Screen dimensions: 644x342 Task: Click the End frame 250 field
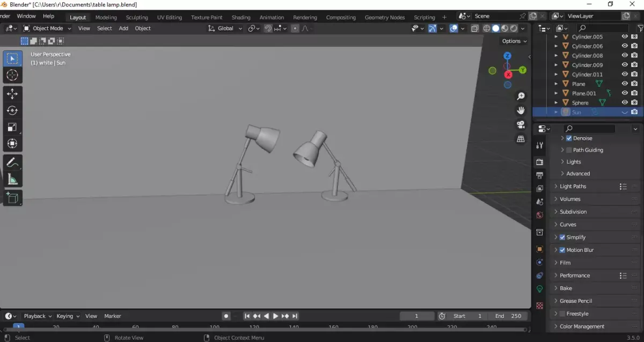click(508, 316)
